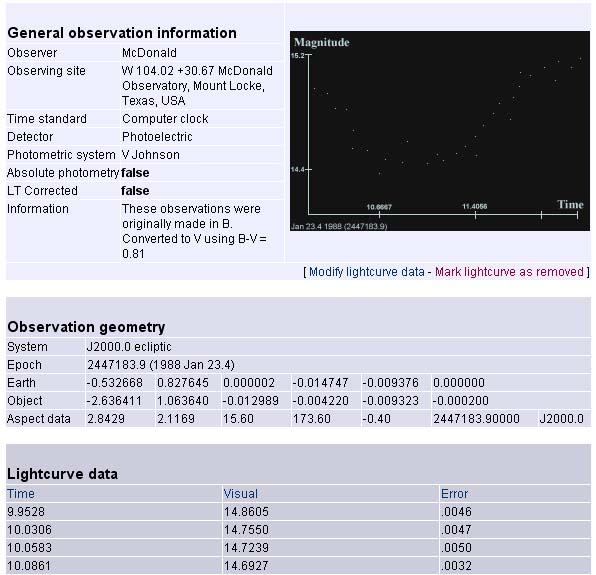Click the Observation geometry heading

pyautogui.click(x=86, y=327)
